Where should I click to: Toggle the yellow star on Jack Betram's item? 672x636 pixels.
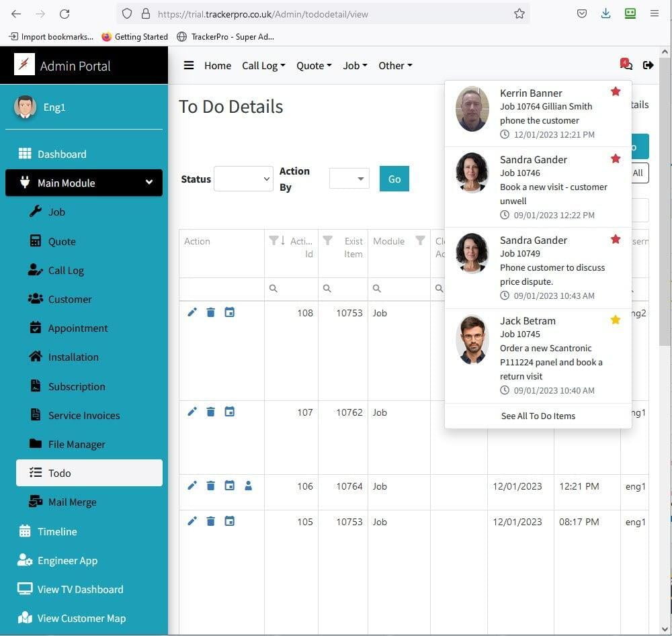(615, 320)
